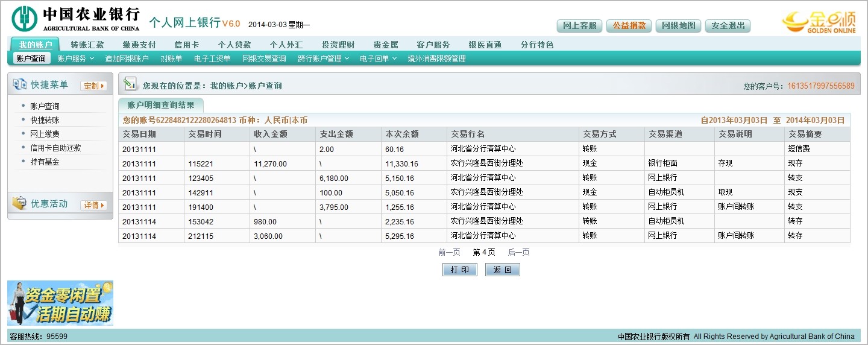
Task: Expand the 电子回单 dropdown menu
Action: (378, 59)
